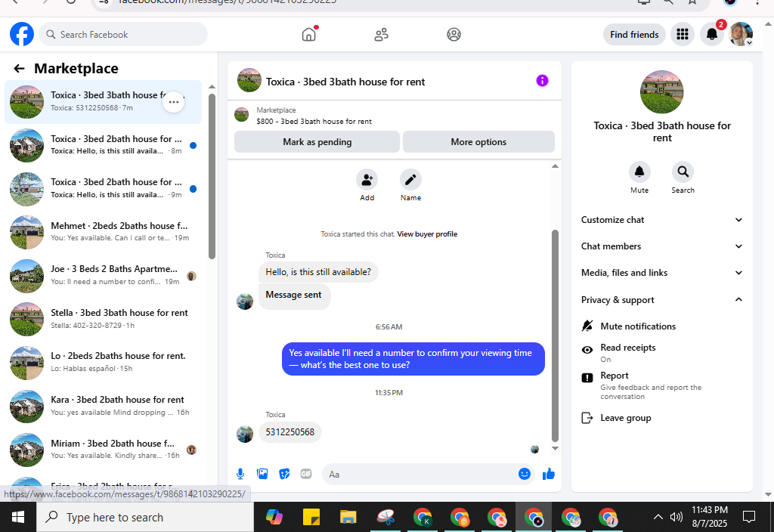This screenshot has width=774, height=532.
Task: Open the account profile picture menu
Action: [x=741, y=34]
